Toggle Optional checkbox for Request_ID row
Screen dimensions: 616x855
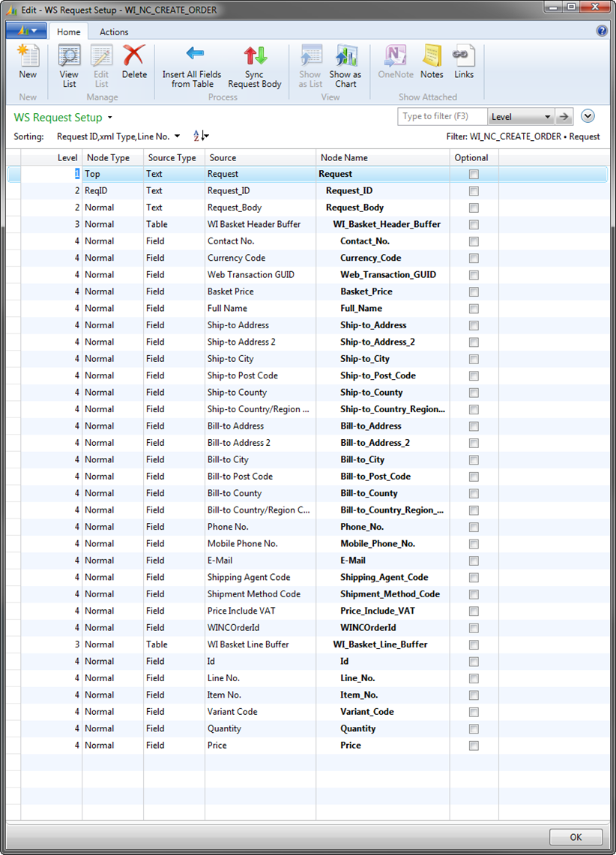(474, 191)
